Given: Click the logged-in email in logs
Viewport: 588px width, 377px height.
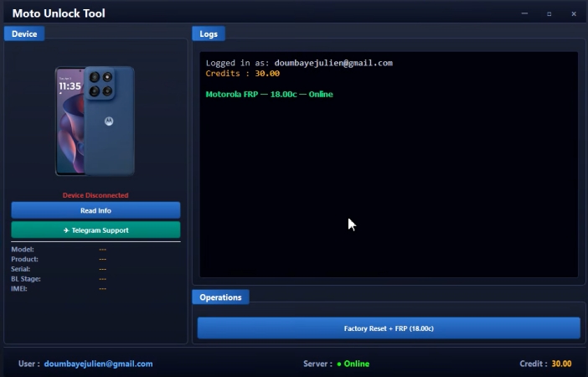Looking at the screenshot, I should (x=333, y=63).
